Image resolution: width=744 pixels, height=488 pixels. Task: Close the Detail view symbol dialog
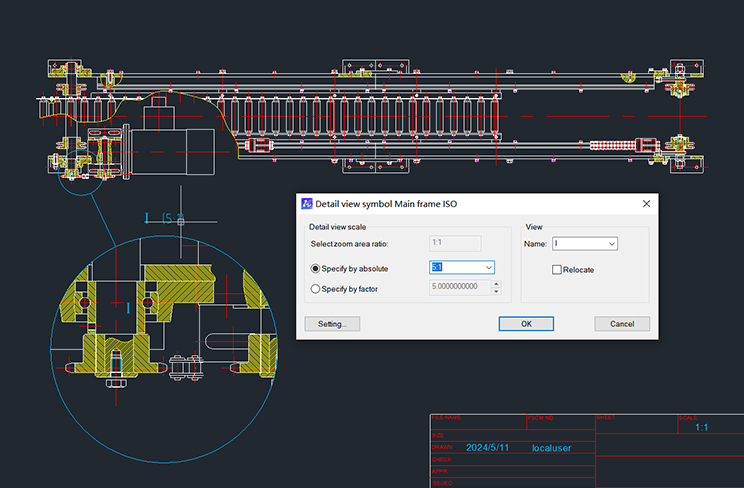point(645,204)
